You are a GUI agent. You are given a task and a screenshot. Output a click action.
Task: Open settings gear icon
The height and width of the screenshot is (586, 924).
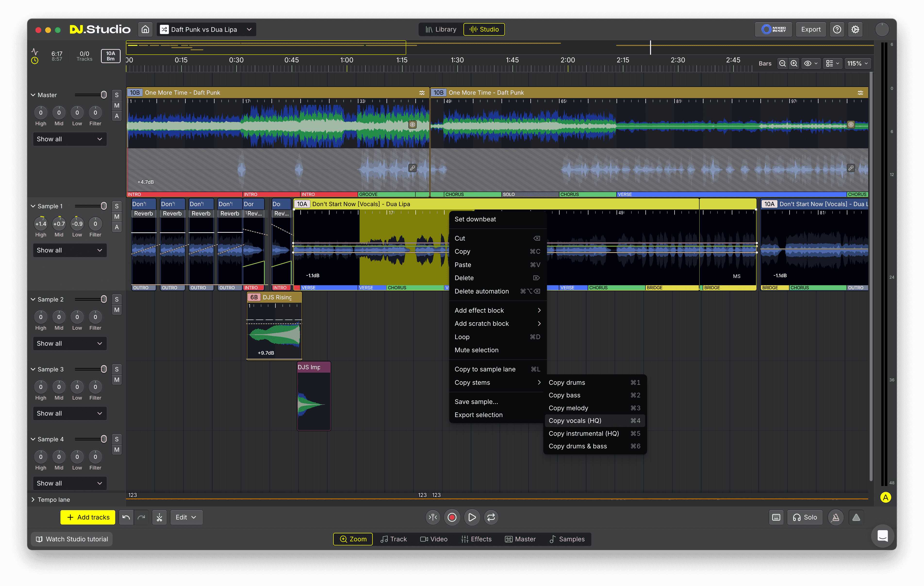point(855,29)
